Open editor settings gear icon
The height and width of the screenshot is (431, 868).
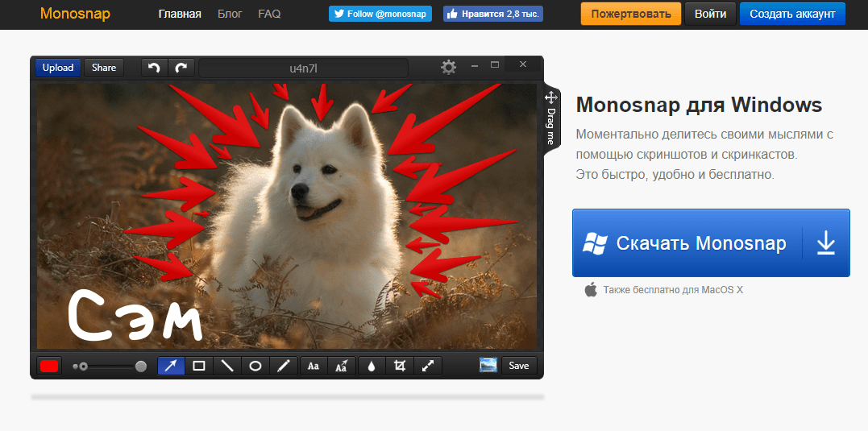coord(448,68)
